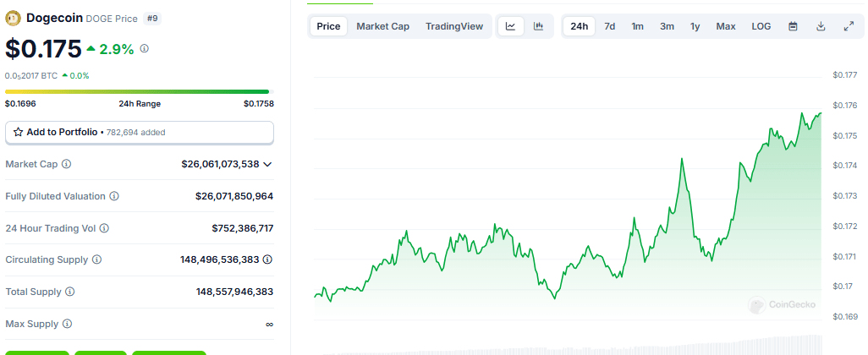
Task: Click info icon beside Market Cap
Action: pos(67,164)
